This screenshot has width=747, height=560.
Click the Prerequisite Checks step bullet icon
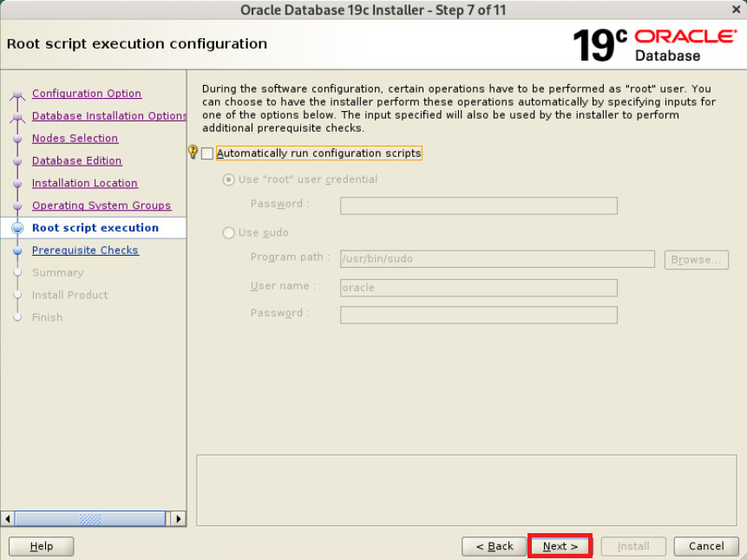click(x=17, y=251)
